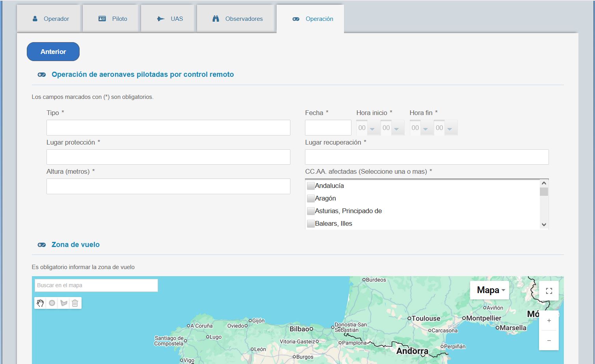Screen dimensions: 595x364
Task: Click the León label on the map
Action: [x=260, y=349]
